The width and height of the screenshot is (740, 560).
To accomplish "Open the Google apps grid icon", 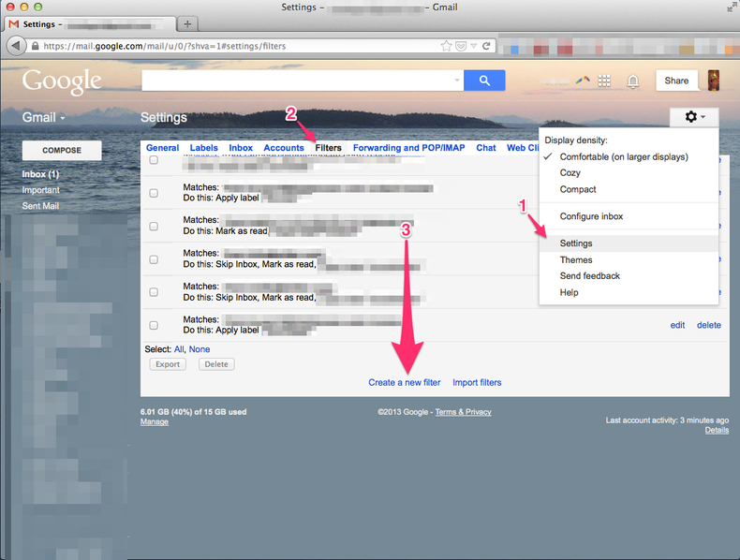I will [x=604, y=81].
